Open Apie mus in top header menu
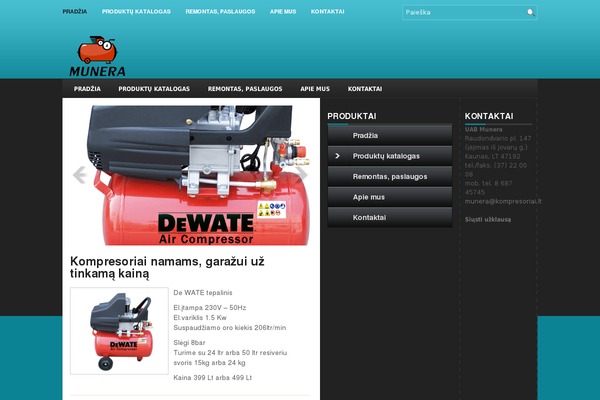Screen dimensions: 600x400 283,11
